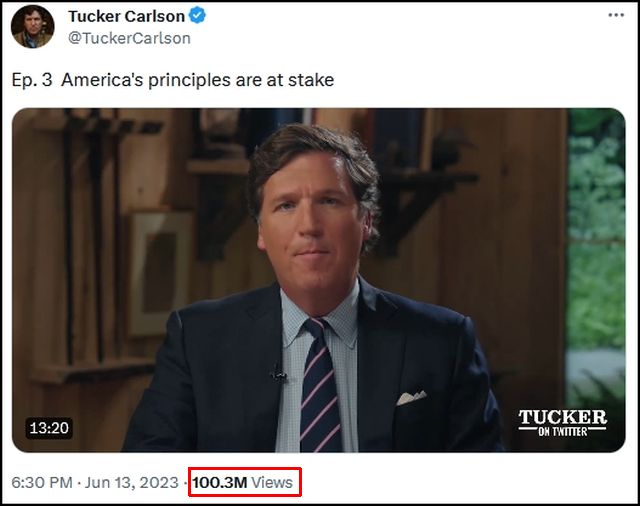Click the Tucker on Twitter watermark logo

(x=562, y=421)
